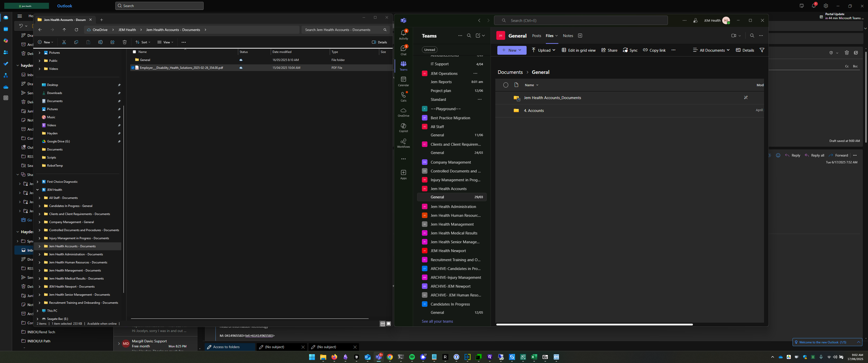The image size is (868, 363).
Task: Click the Sync button in Files toolbar
Action: point(630,50)
